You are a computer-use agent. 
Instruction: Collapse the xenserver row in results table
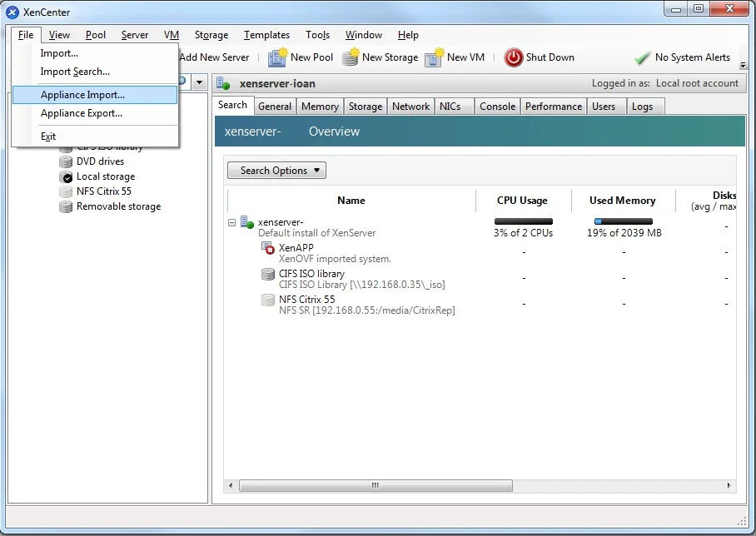tap(232, 223)
